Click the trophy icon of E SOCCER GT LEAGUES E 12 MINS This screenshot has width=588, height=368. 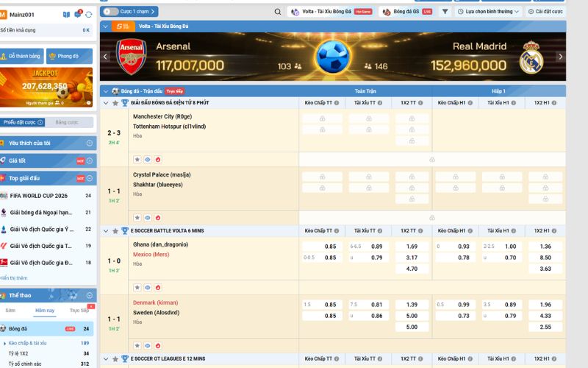(x=125, y=359)
